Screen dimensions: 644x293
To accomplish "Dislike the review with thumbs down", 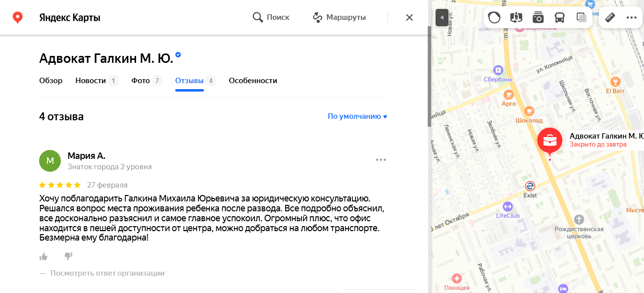I will tap(68, 256).
